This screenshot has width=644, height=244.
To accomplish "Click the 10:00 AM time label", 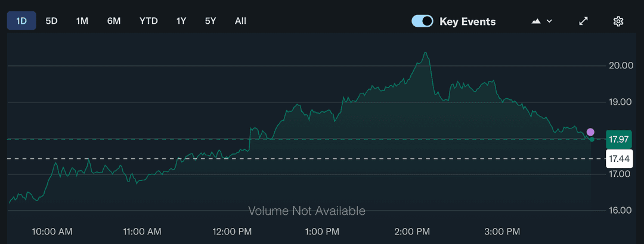I will pos(52,232).
